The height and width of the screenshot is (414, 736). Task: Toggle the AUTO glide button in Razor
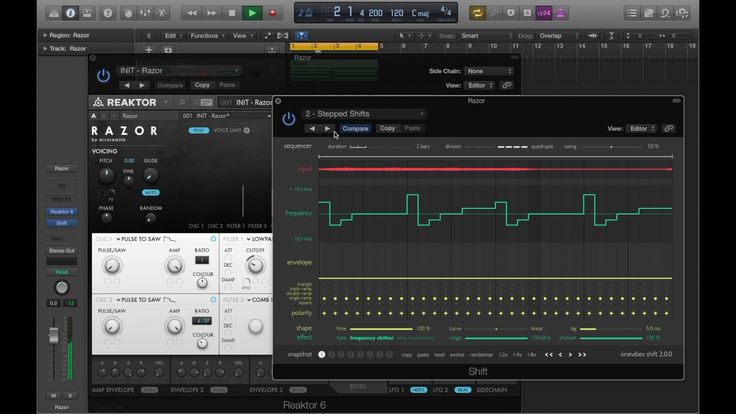click(x=151, y=192)
